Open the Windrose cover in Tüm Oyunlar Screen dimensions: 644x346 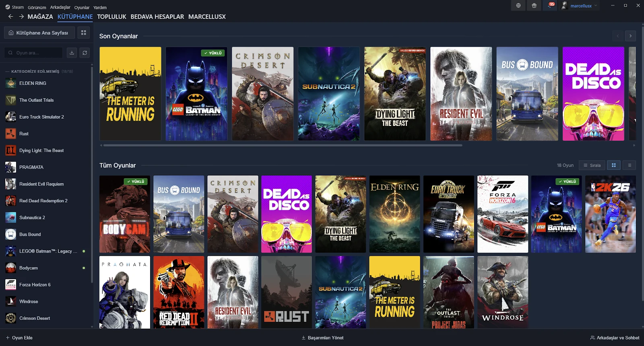[503, 292]
